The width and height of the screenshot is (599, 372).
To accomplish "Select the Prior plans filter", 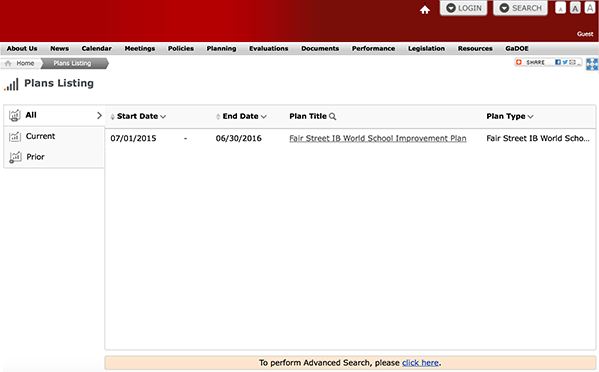I will point(54,157).
